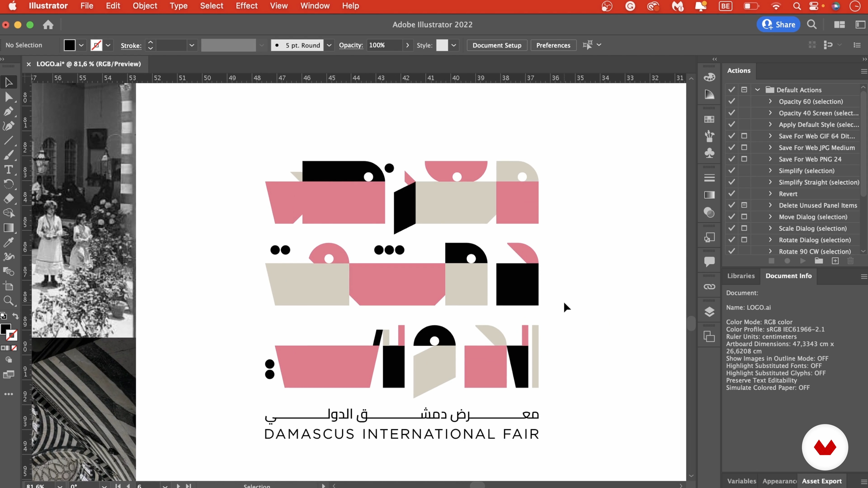Image resolution: width=868 pixels, height=488 pixels.
Task: Select the Pen tool
Action: coord(9,111)
